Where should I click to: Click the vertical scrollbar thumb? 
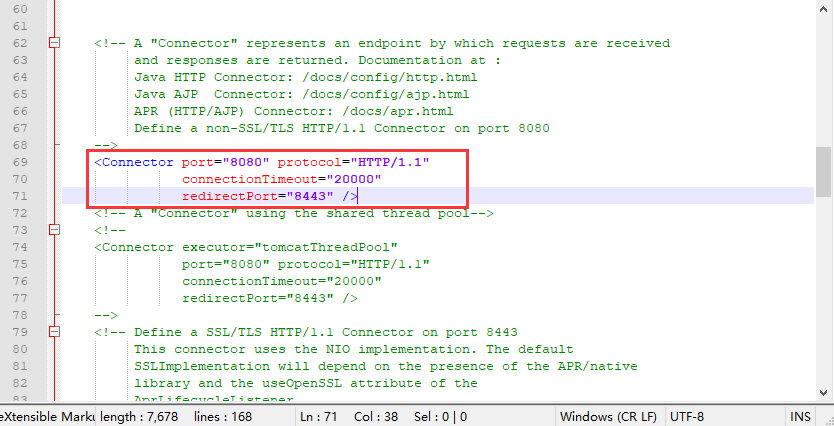pyautogui.click(x=824, y=171)
